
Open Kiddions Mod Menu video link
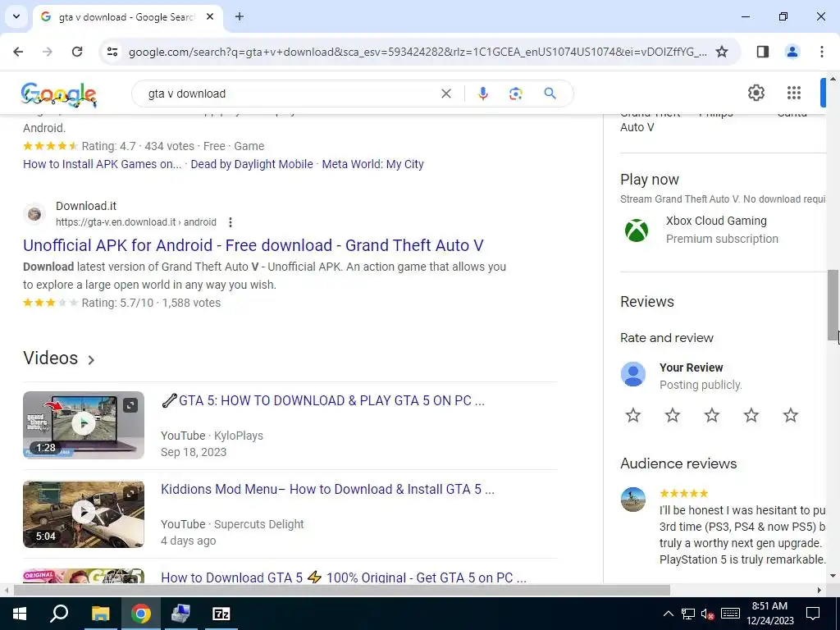tap(327, 489)
